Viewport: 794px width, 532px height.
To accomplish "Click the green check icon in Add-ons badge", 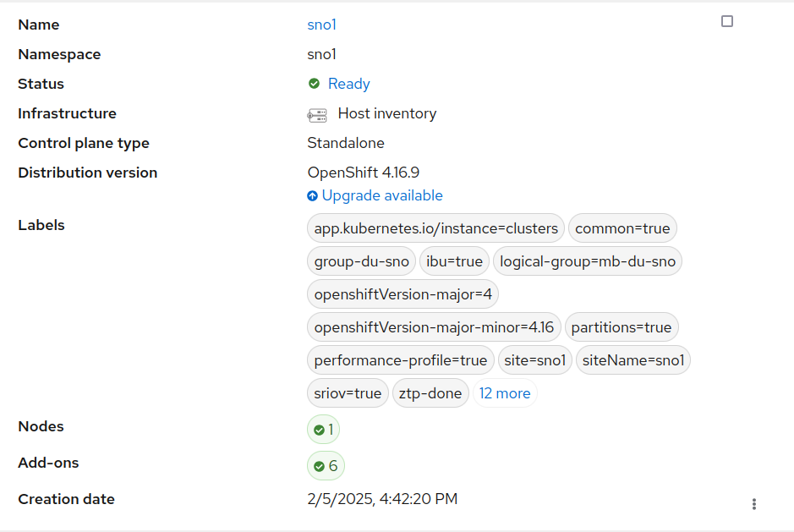I will tap(319, 466).
